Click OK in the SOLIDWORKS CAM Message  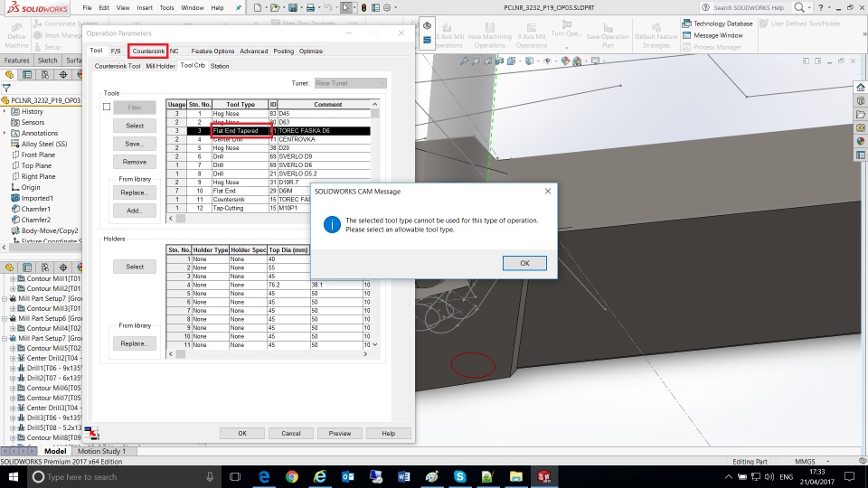tap(524, 263)
